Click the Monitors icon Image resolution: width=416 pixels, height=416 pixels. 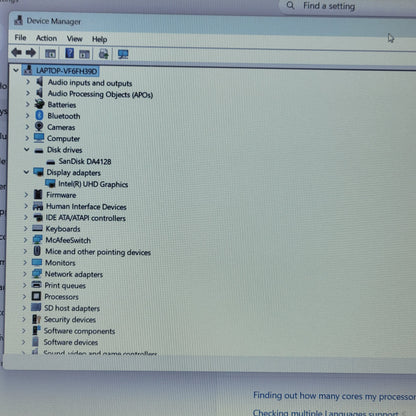point(37,262)
